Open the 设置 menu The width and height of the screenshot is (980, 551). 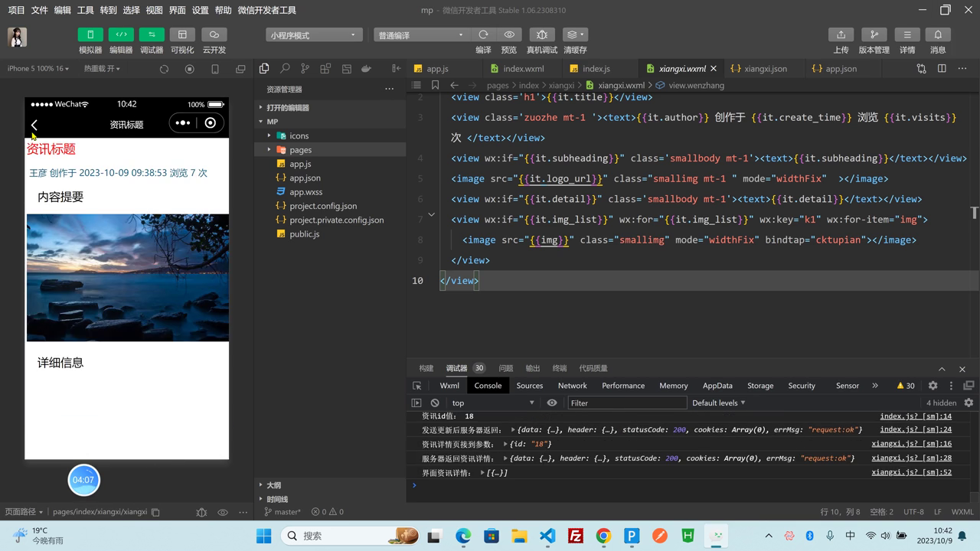pyautogui.click(x=200, y=10)
